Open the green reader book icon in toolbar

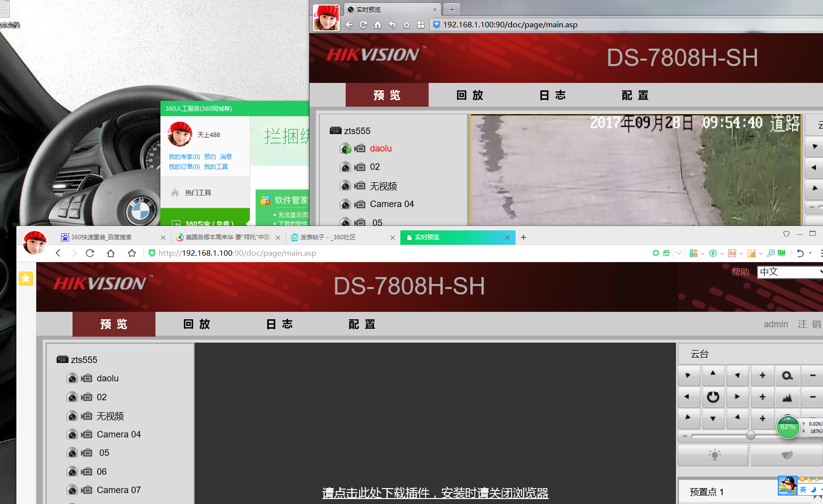point(782,253)
